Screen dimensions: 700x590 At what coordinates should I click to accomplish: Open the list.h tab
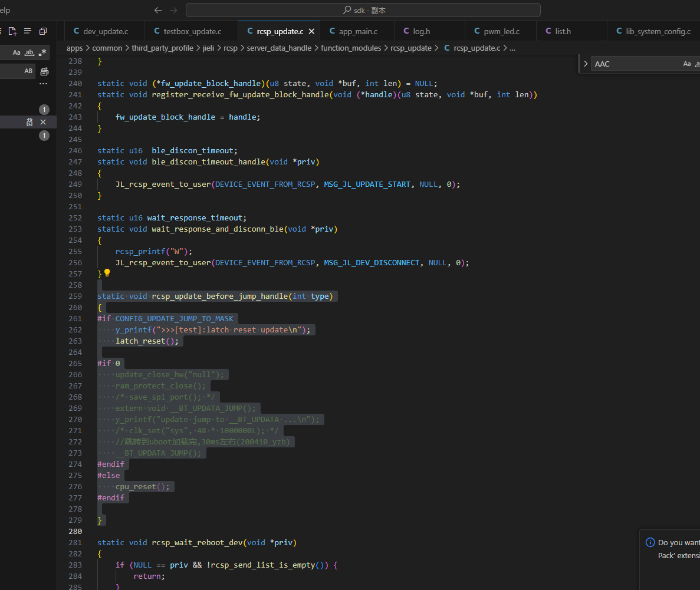coord(571,31)
